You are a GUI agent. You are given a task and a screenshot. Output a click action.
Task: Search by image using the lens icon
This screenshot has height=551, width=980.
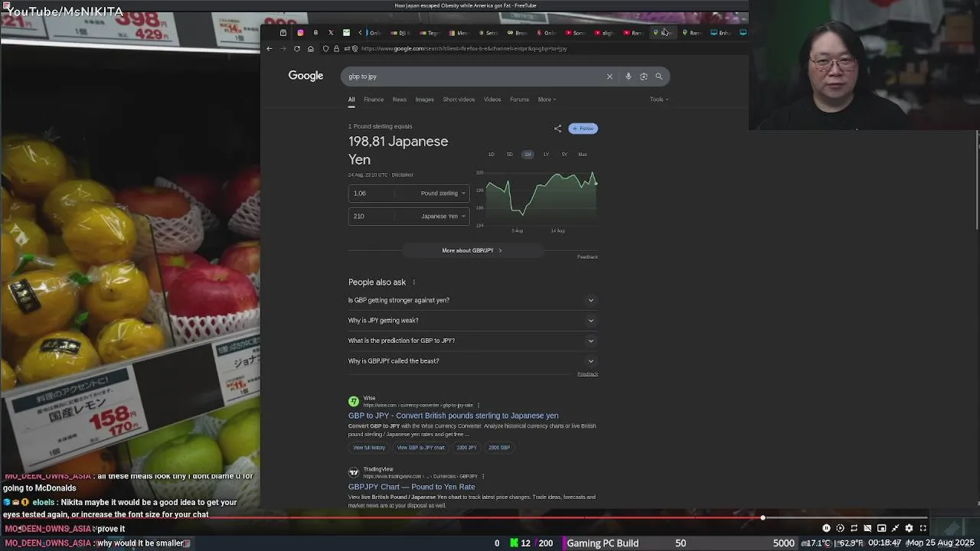643,77
